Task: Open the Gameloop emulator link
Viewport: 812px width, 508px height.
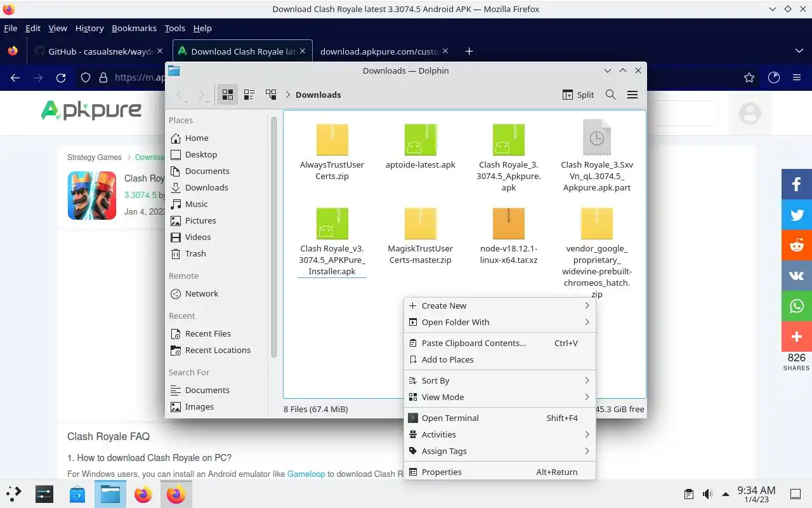Action: click(306, 474)
